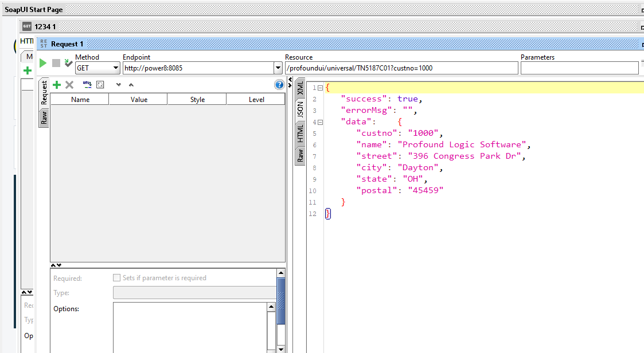The height and width of the screenshot is (353, 644).
Task: Move parameter up with the up arrow
Action: (131, 85)
